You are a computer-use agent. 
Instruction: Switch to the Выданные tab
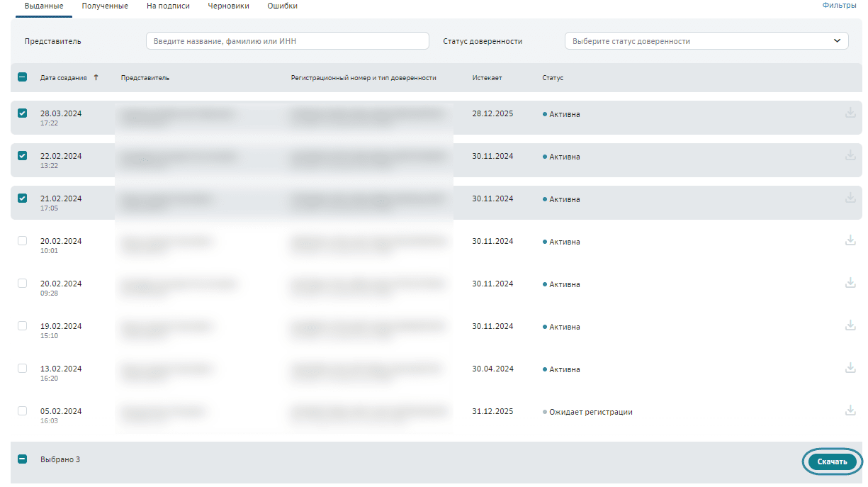(44, 6)
